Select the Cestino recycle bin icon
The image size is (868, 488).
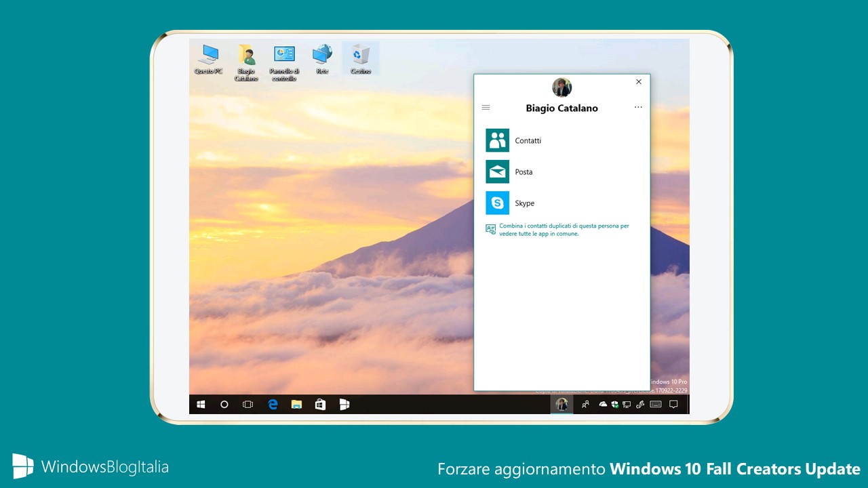[361, 59]
